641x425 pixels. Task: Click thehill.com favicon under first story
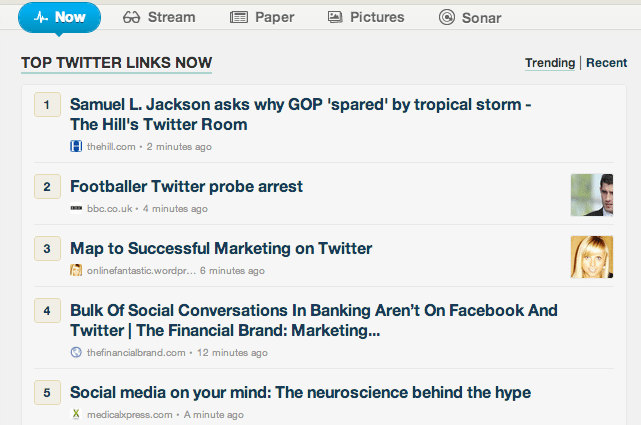coord(76,146)
